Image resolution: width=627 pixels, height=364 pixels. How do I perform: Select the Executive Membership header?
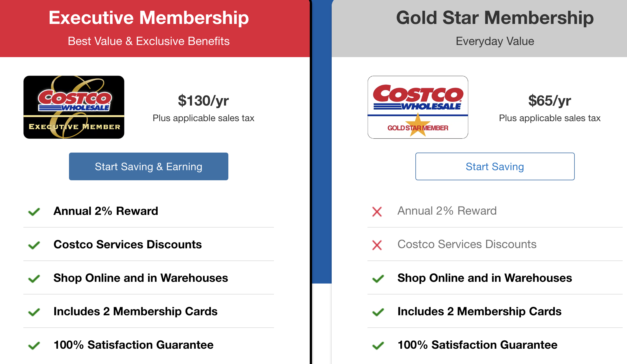coord(149,18)
